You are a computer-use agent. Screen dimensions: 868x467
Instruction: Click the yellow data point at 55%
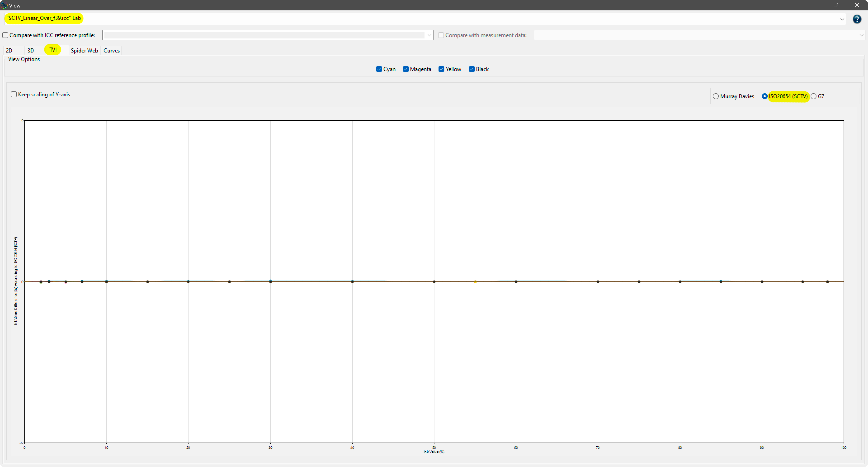click(475, 281)
